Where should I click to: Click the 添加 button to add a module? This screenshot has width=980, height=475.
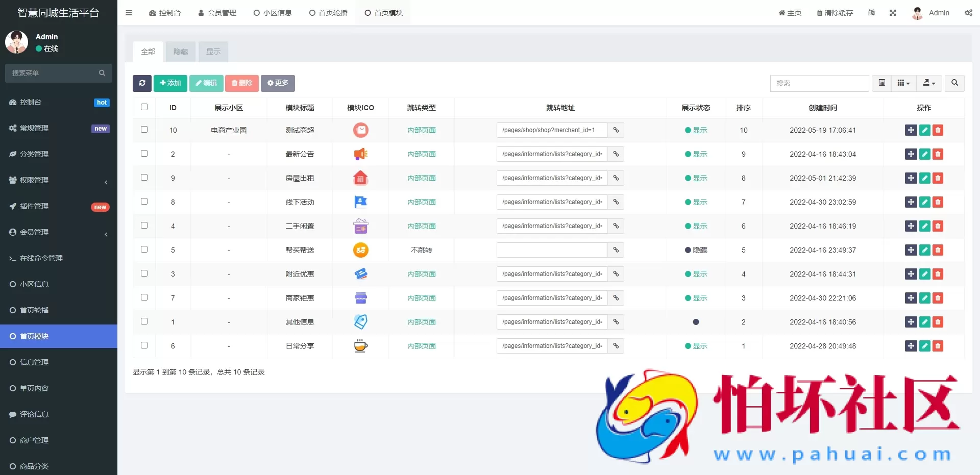170,83
